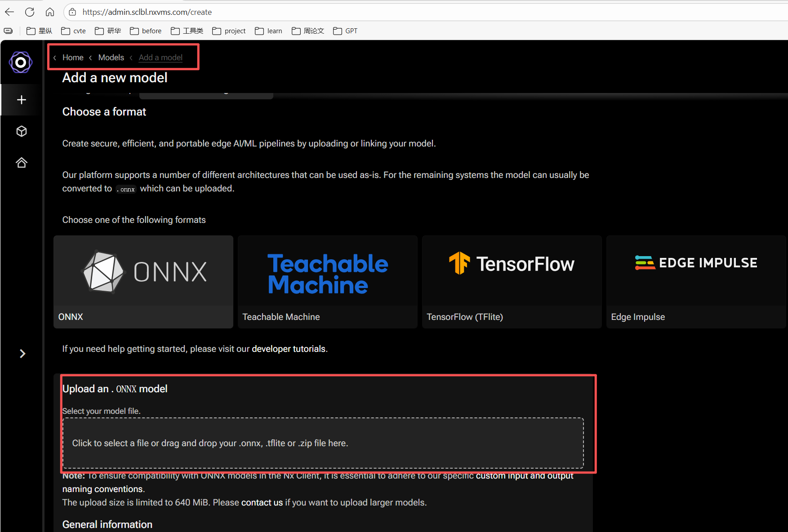Click the browser back arrow
This screenshot has height=532, width=788.
9,12
